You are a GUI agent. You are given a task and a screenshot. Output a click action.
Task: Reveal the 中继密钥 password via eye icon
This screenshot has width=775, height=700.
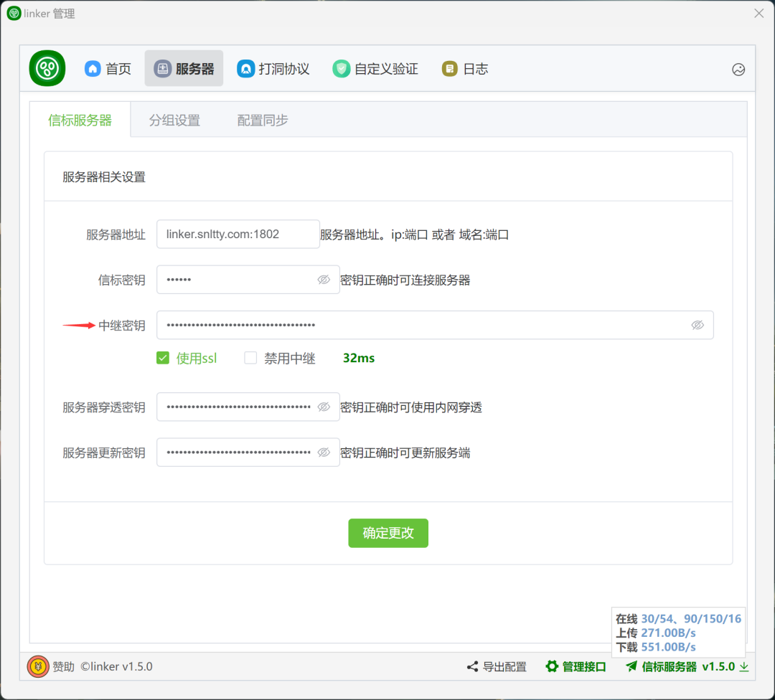tap(697, 325)
